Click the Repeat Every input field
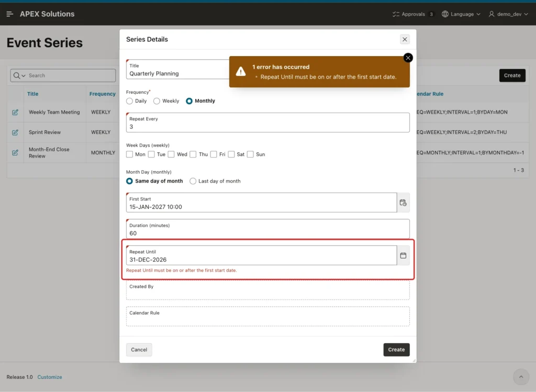This screenshot has width=536, height=392. (x=268, y=122)
